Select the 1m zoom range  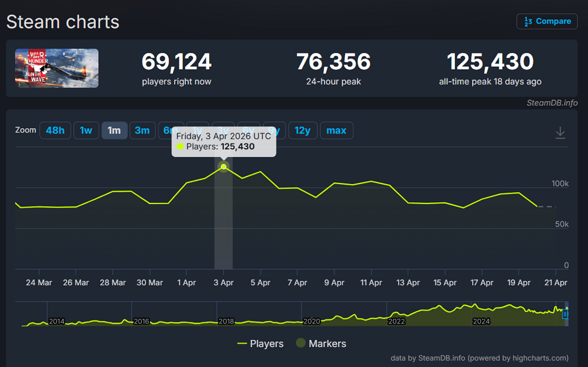click(x=114, y=131)
